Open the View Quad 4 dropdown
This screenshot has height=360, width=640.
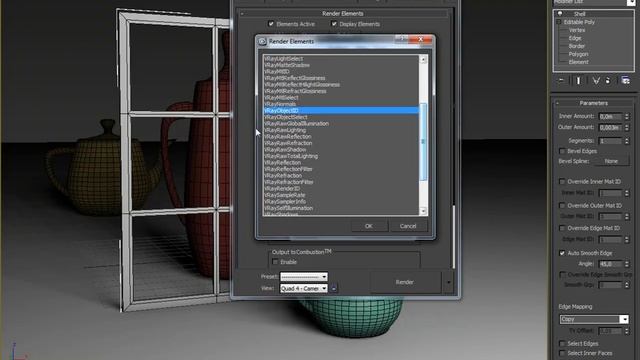(x=304, y=288)
